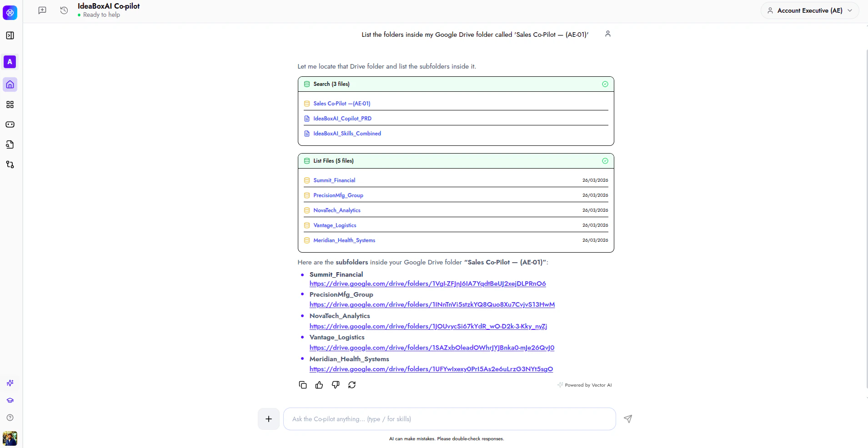Click the Summit_Financial date 26/03/2026
The width and height of the screenshot is (868, 448).
tap(595, 180)
